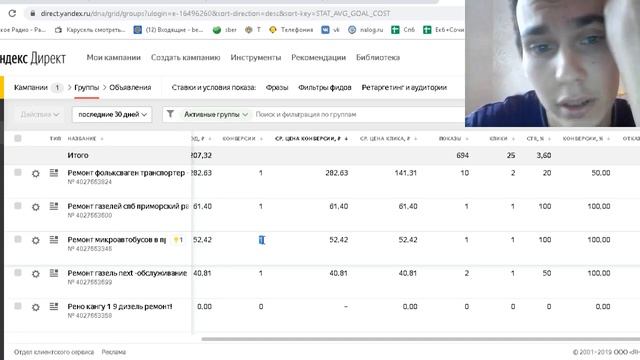Check the Ремонт газелей спб row
Image resolution: width=640 pixels, height=360 pixels.
(18, 206)
